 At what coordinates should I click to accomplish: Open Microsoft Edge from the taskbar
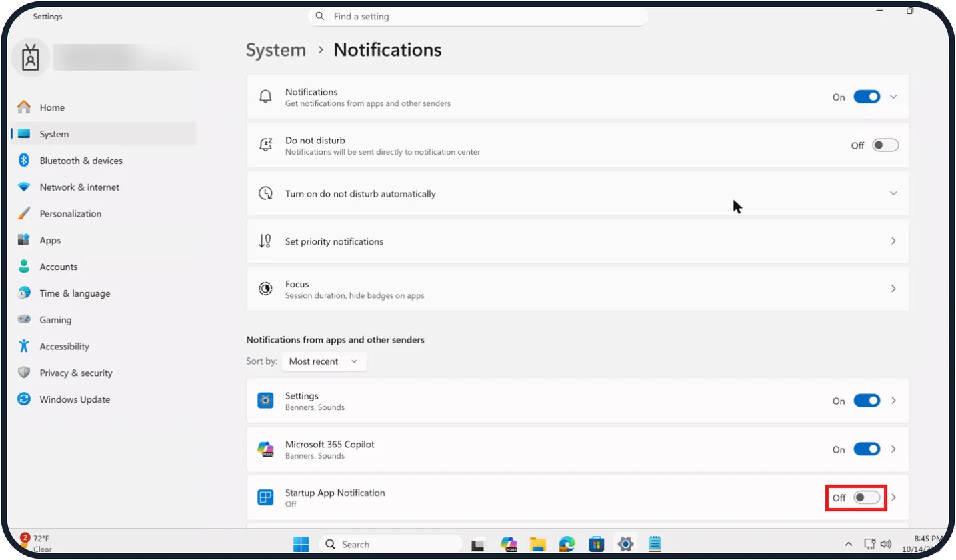coord(567,544)
